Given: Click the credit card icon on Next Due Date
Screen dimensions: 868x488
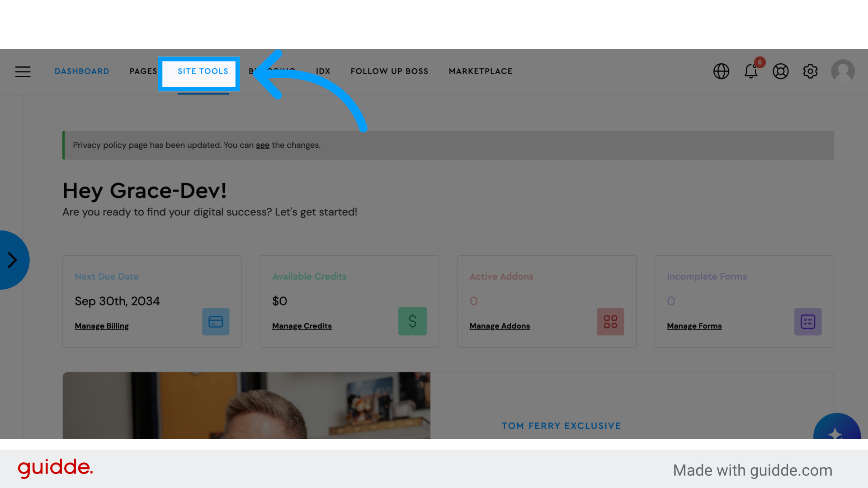Looking at the screenshot, I should click(216, 321).
